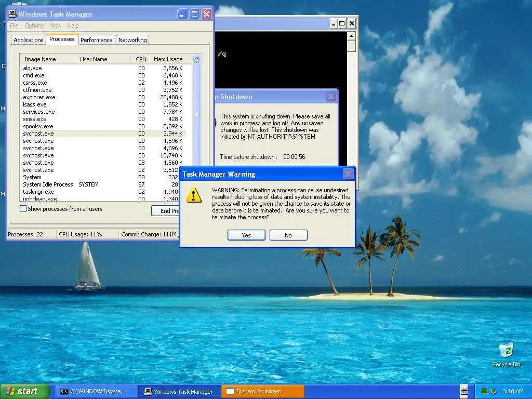Image resolution: width=532 pixels, height=399 pixels.
Task: Enable Show processes from all users
Action: (x=23, y=209)
